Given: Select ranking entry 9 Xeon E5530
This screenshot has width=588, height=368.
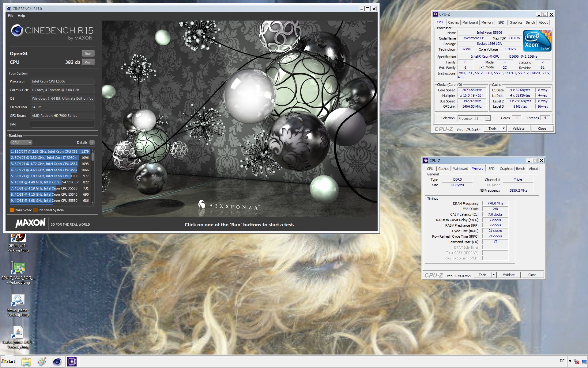Looking at the screenshot, I should click(x=50, y=201).
